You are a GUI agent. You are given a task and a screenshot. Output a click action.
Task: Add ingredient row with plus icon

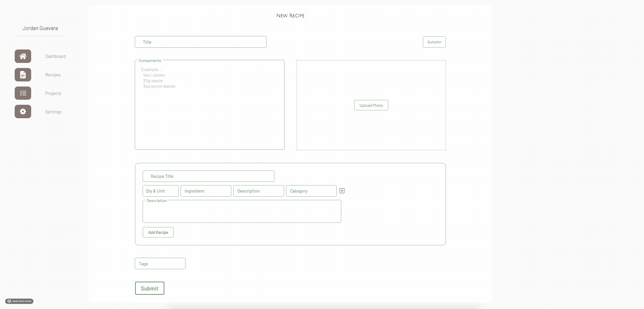coord(342,191)
